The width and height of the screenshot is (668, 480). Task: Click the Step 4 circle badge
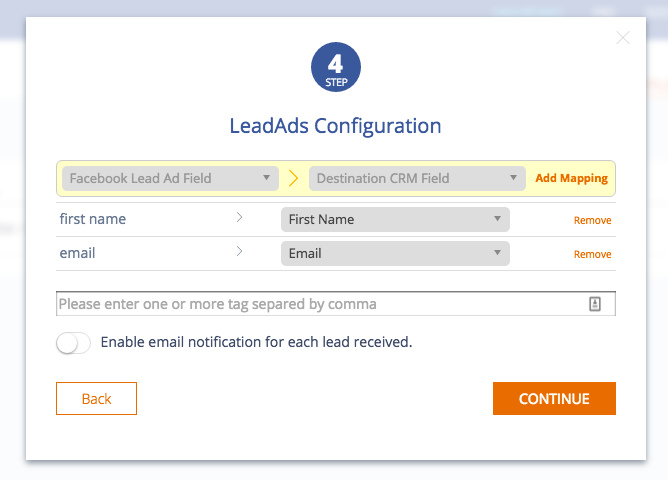pos(336,67)
